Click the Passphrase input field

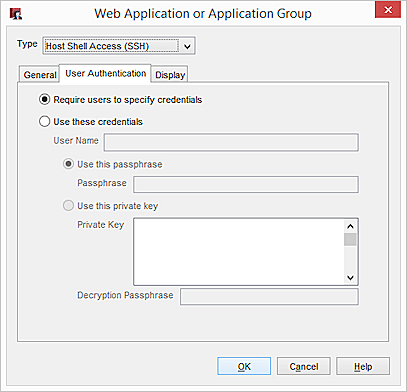pos(246,185)
